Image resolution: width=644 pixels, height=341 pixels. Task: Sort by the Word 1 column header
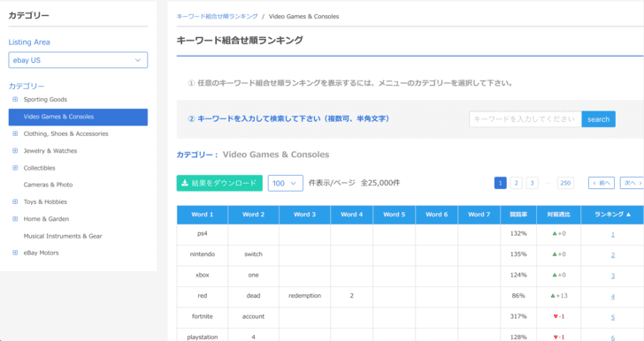point(202,215)
